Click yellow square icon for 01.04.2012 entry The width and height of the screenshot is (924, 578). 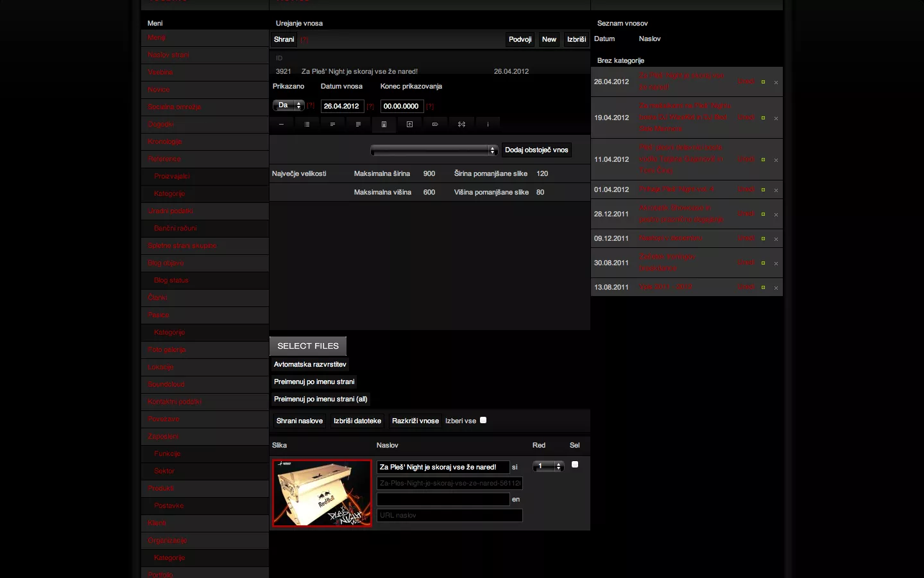tap(763, 190)
